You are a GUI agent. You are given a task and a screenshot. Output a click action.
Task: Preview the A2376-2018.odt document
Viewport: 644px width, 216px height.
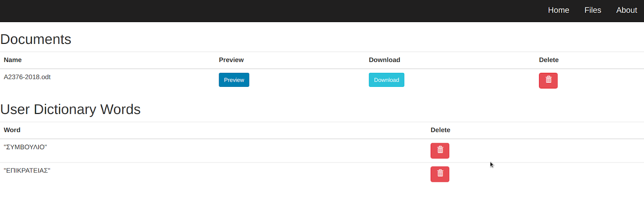234,80
